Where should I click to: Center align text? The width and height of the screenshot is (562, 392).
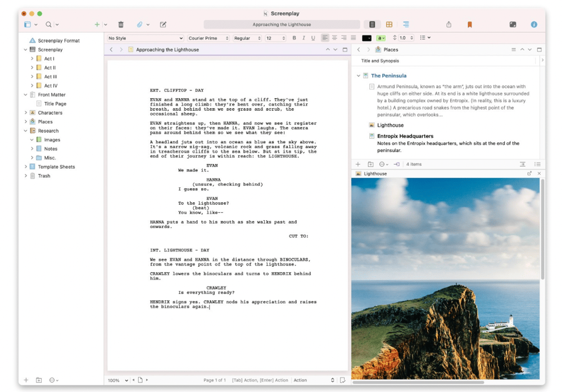click(x=334, y=38)
